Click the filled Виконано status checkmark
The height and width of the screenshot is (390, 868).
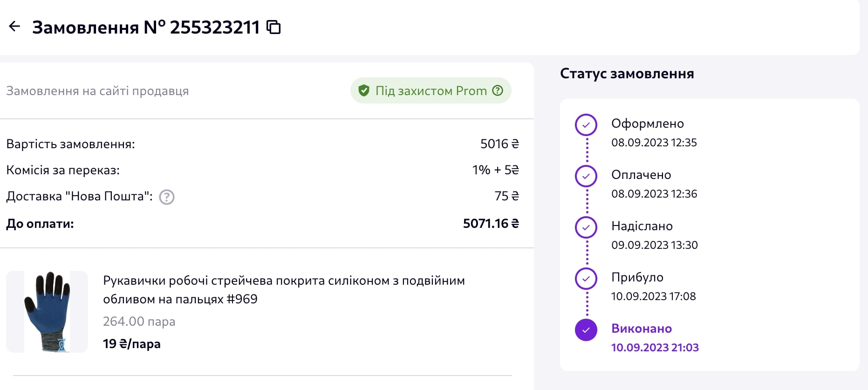pyautogui.click(x=586, y=330)
